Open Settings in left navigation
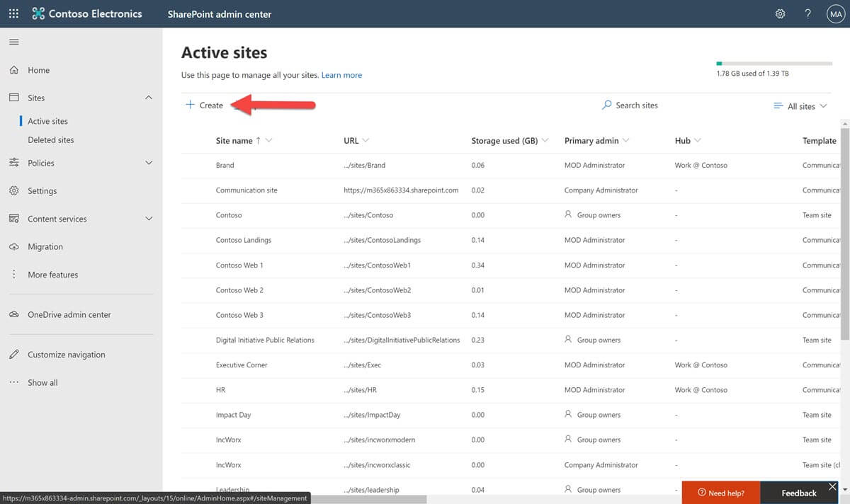The width and height of the screenshot is (850, 504). tap(42, 191)
